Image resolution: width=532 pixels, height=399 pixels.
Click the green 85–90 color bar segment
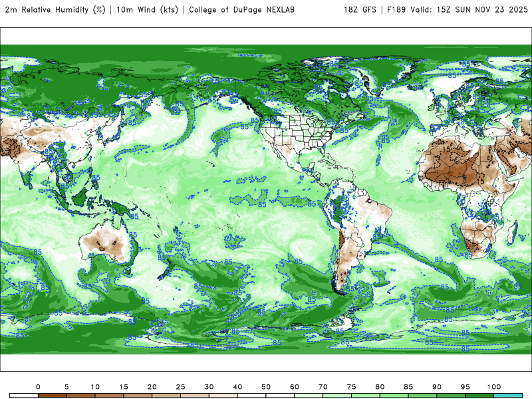[423, 396]
